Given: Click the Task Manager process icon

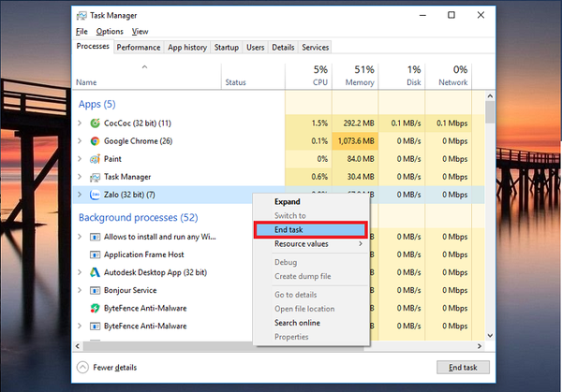Looking at the screenshot, I should click(95, 177).
